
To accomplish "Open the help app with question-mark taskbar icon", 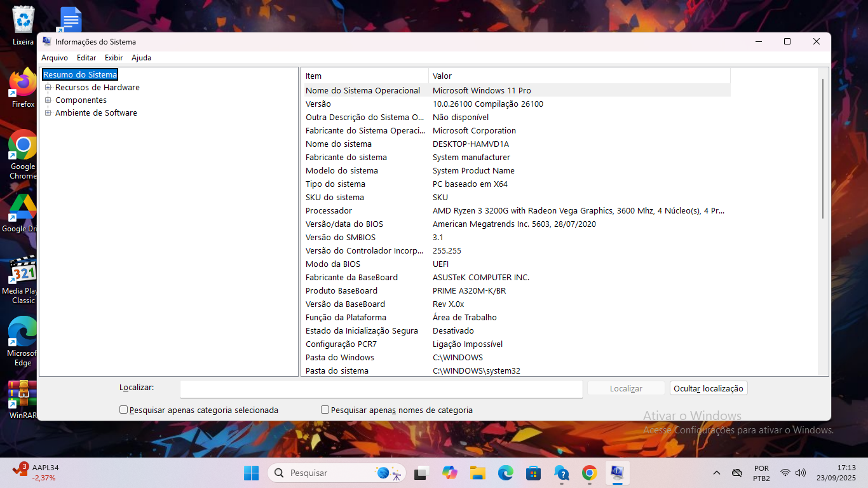I will 561,473.
